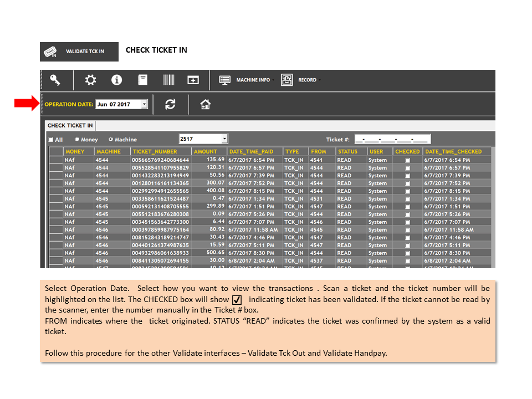Go to home screen icon
The height and width of the screenshot is (399, 532).
point(205,104)
